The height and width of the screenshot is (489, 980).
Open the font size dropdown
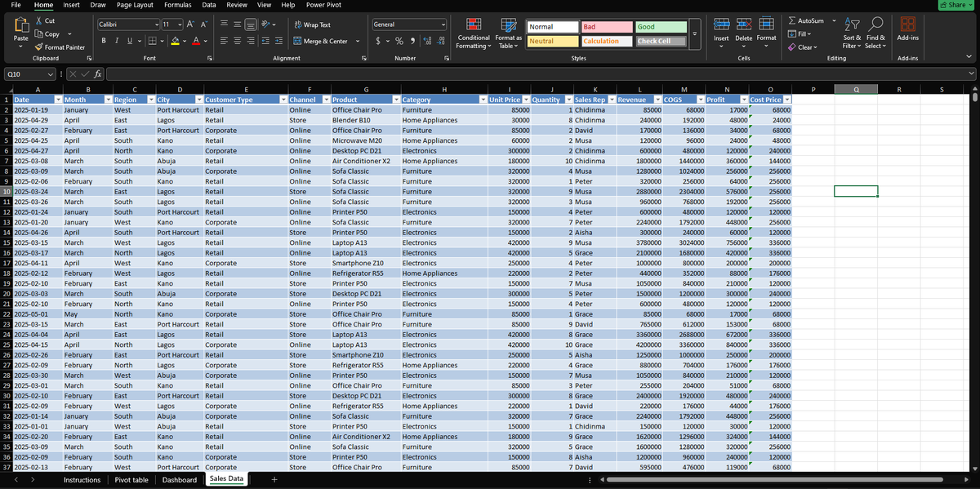click(x=179, y=24)
